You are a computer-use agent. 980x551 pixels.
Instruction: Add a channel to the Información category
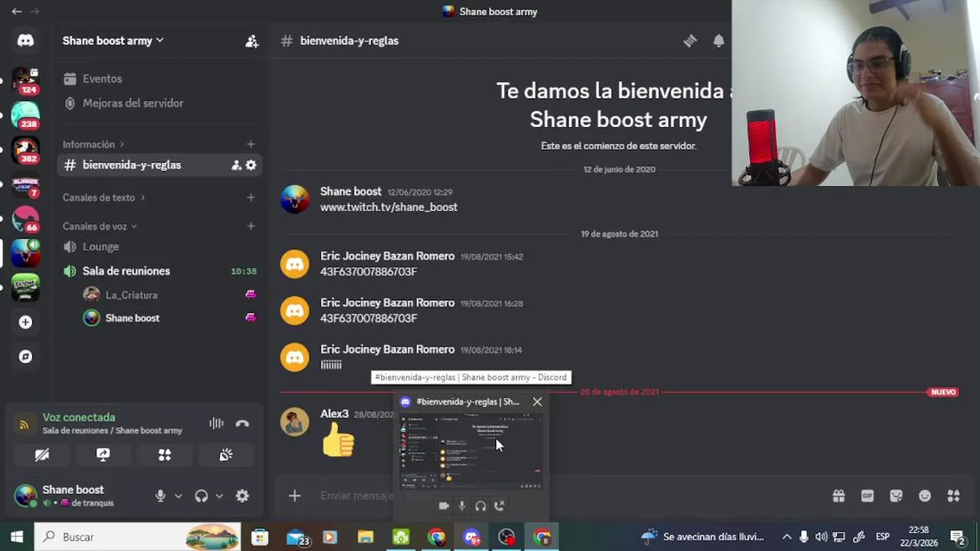coord(251,144)
